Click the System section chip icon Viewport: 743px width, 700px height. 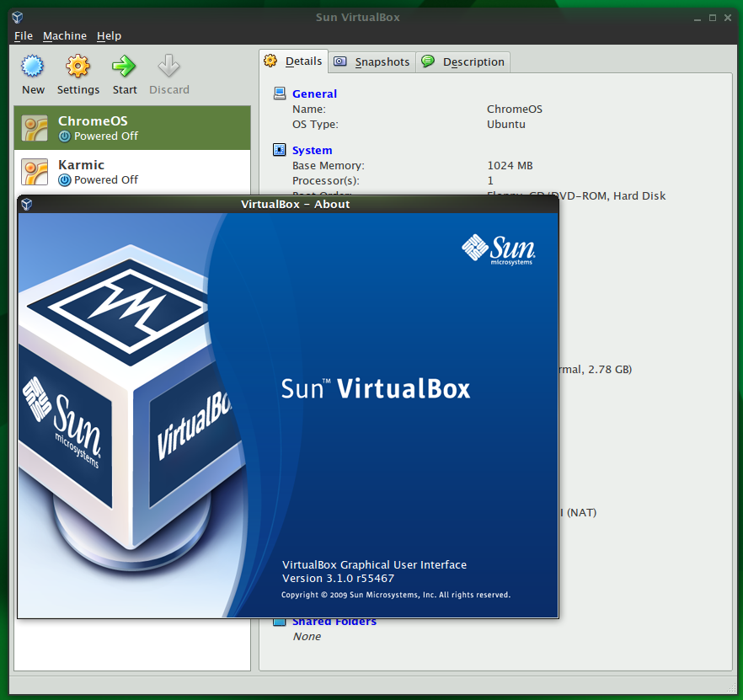coord(280,150)
